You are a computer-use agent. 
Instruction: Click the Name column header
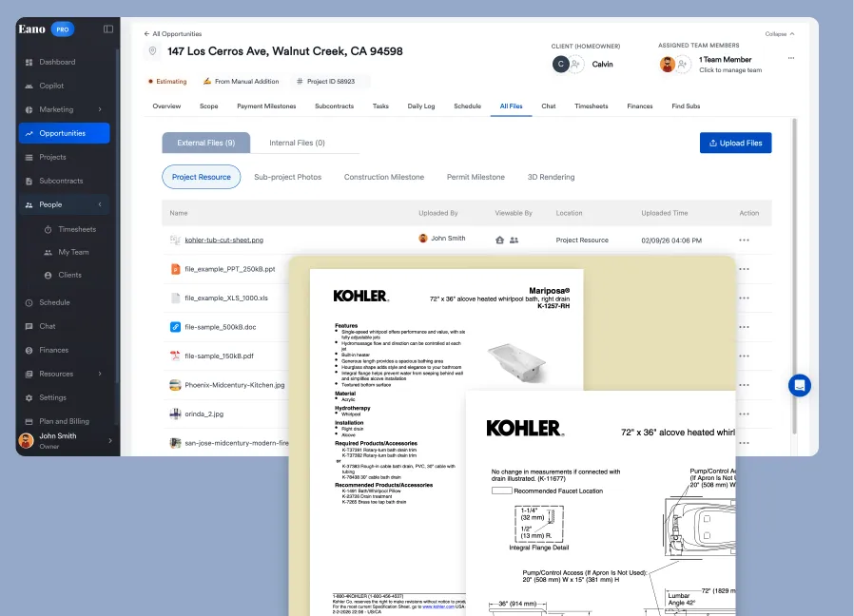click(179, 214)
